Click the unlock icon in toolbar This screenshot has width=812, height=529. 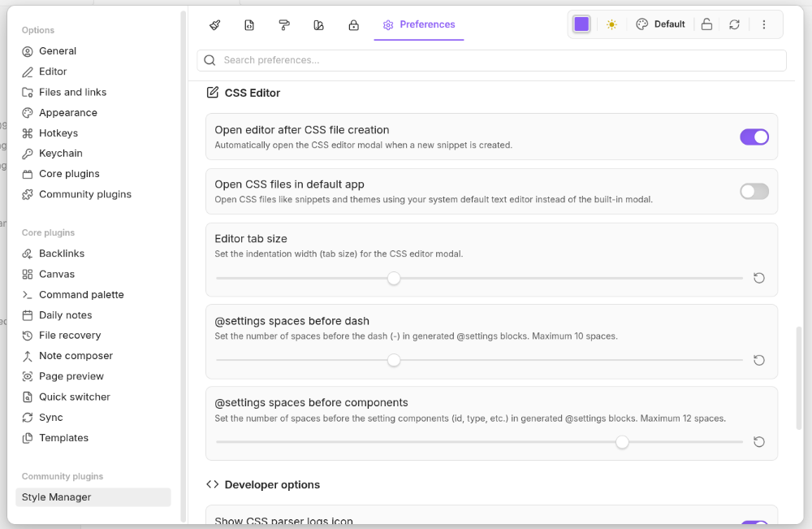click(x=706, y=24)
